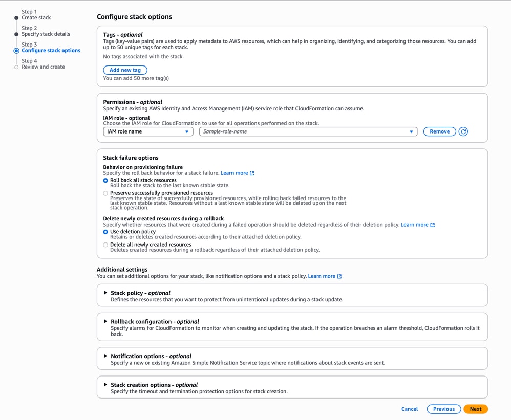Click the Previous button
511x420 pixels.
443,409
